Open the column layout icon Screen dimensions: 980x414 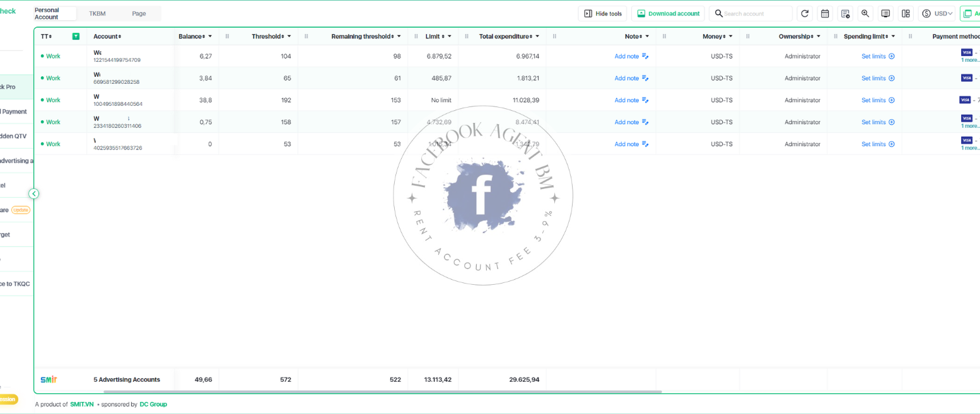(906, 14)
